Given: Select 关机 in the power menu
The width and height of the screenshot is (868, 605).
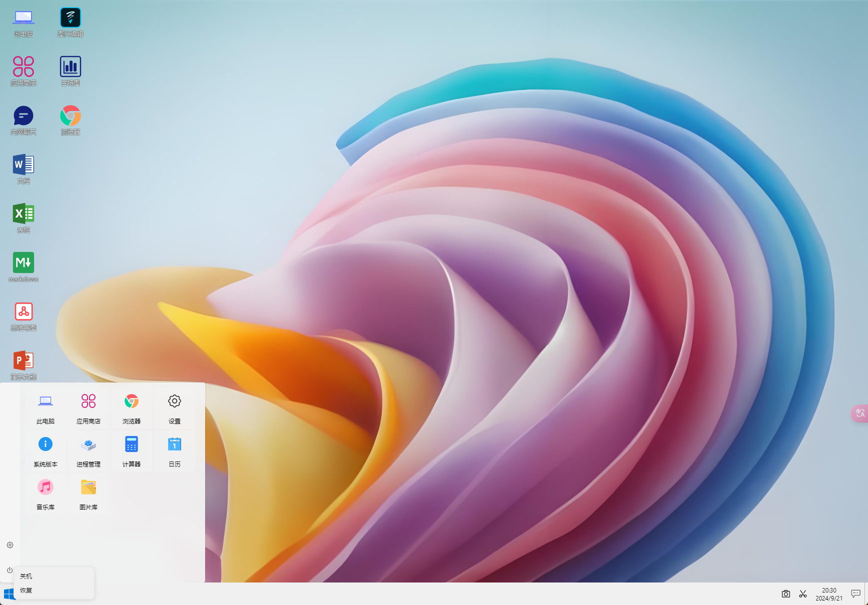Looking at the screenshot, I should [54, 576].
